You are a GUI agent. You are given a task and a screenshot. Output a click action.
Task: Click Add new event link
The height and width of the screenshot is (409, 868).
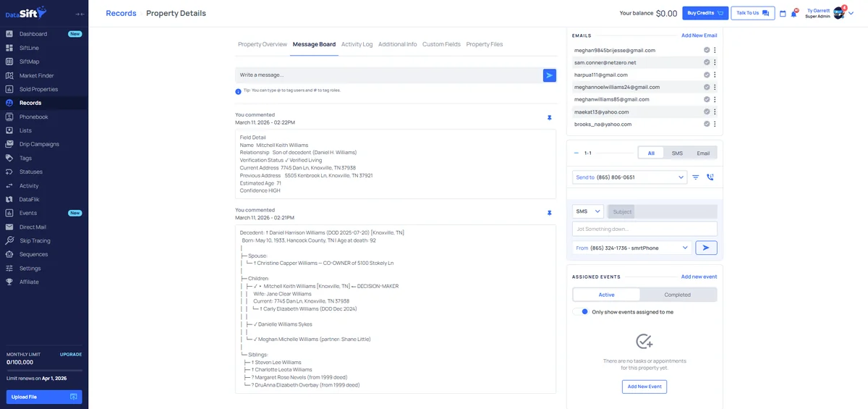[x=699, y=277]
